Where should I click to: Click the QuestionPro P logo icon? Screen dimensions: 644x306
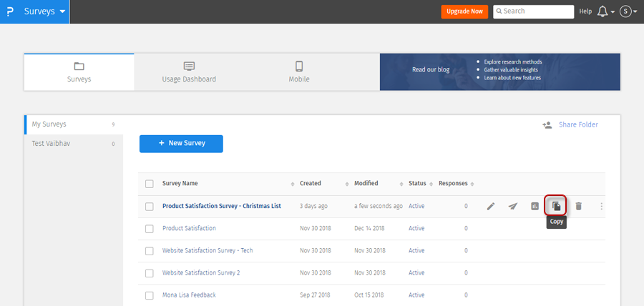(x=9, y=11)
